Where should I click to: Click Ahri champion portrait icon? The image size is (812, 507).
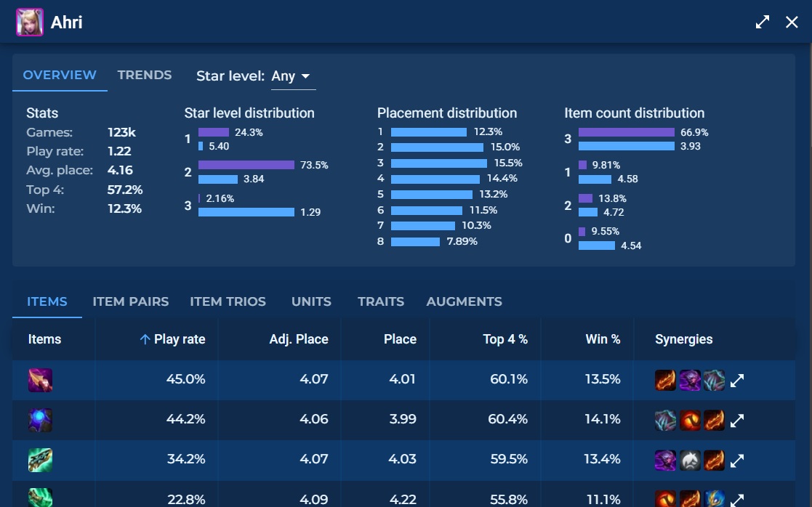[30, 23]
